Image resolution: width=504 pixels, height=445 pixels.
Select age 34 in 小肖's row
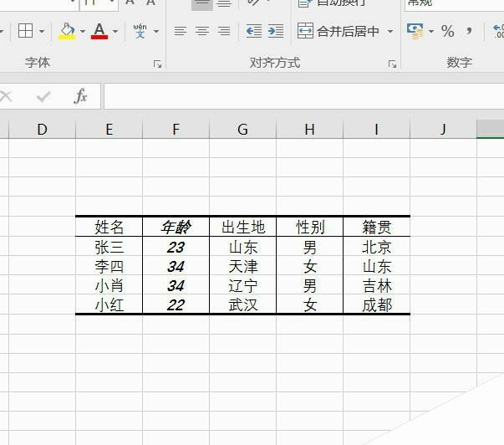pos(176,285)
